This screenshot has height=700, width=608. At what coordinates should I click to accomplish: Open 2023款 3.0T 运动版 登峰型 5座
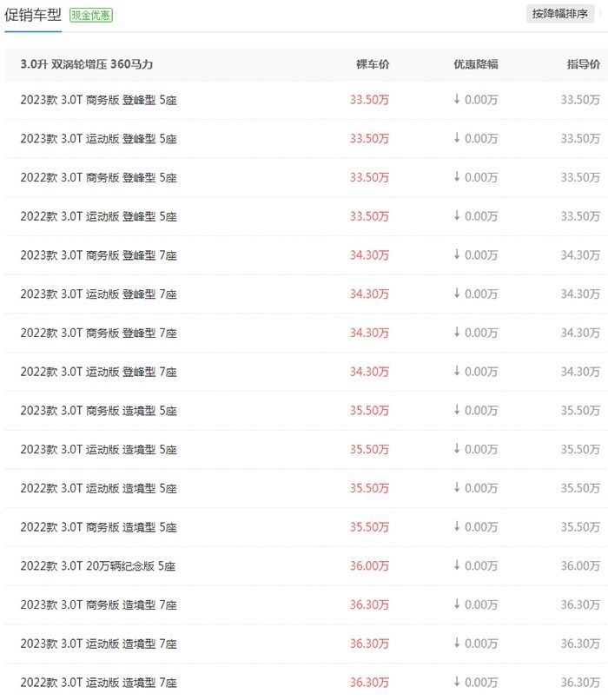pos(99,138)
